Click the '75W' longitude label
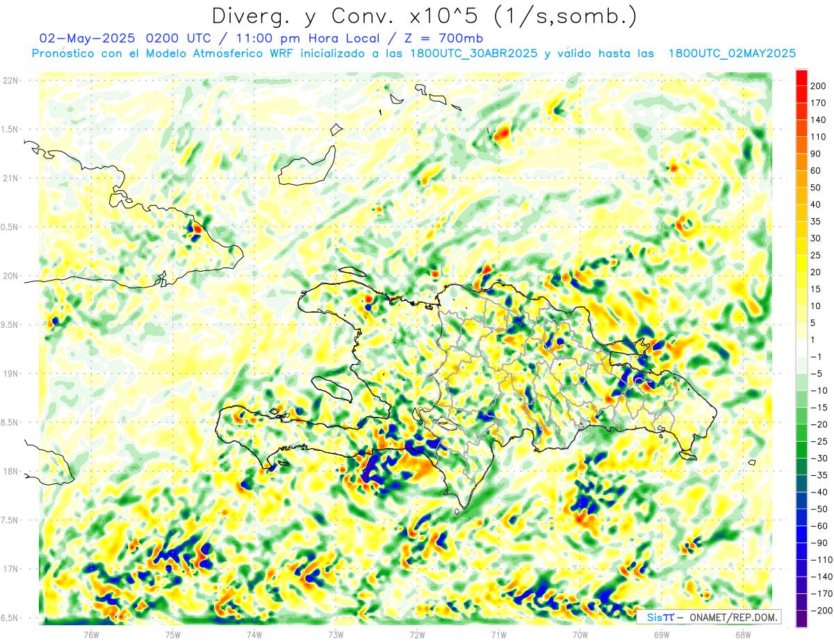 [x=173, y=635]
